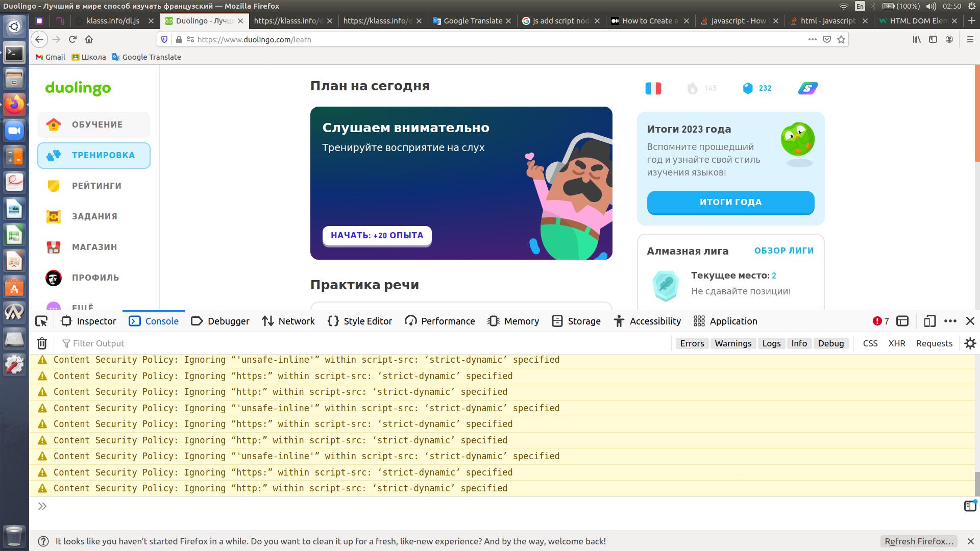The height and width of the screenshot is (551, 980).
Task: Activate the element picker icon in DevTools
Action: 41,321
